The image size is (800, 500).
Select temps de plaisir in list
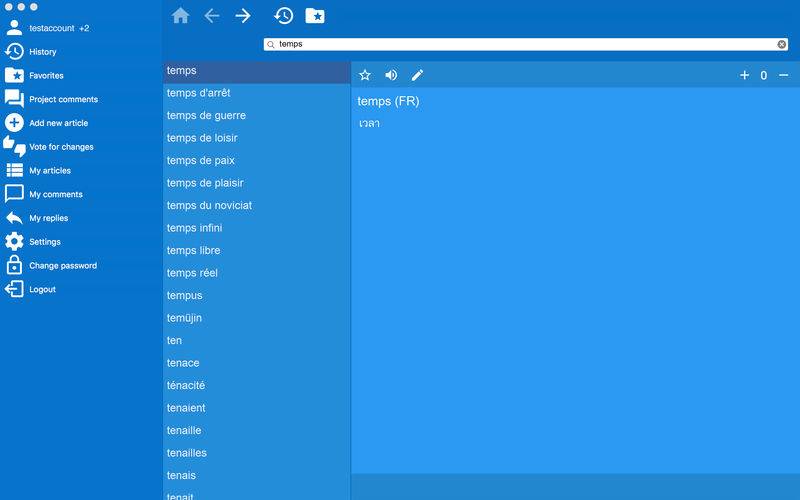[x=257, y=183]
